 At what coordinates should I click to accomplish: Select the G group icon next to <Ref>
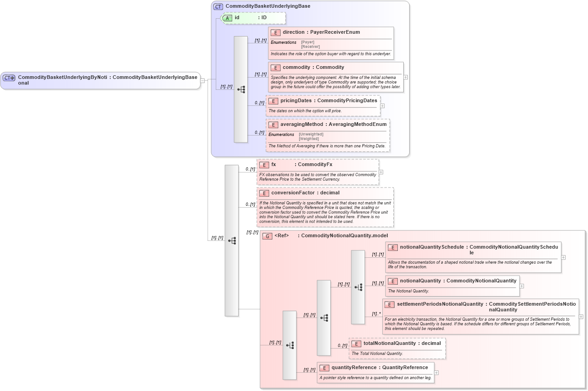267,235
